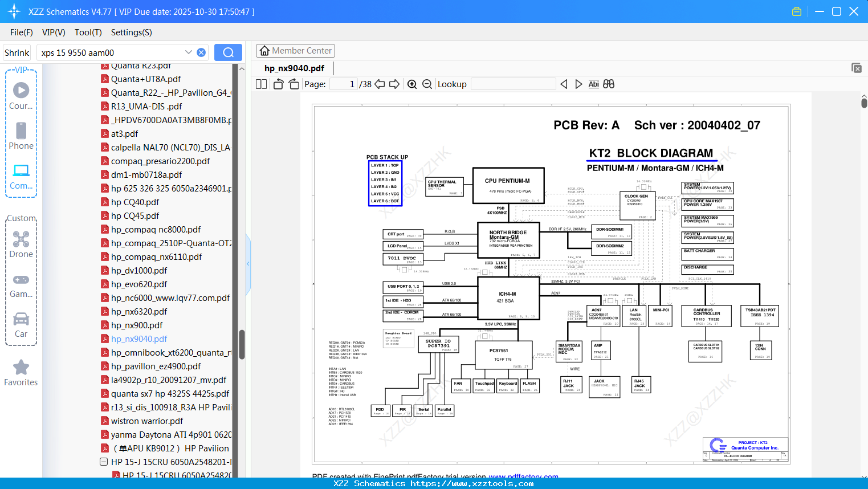Click the document viewer scrollbar thumb
Image resolution: width=868 pixels, height=489 pixels.
point(864,103)
